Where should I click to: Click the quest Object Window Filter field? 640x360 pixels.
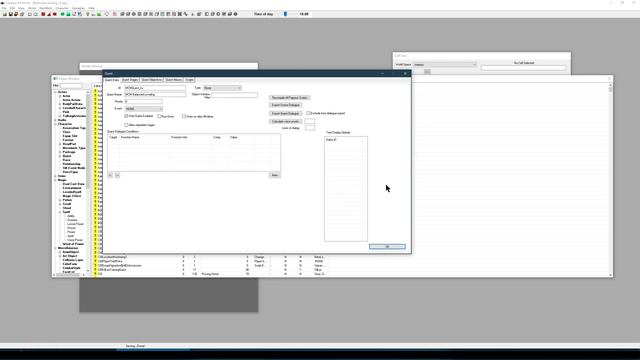pos(234,95)
